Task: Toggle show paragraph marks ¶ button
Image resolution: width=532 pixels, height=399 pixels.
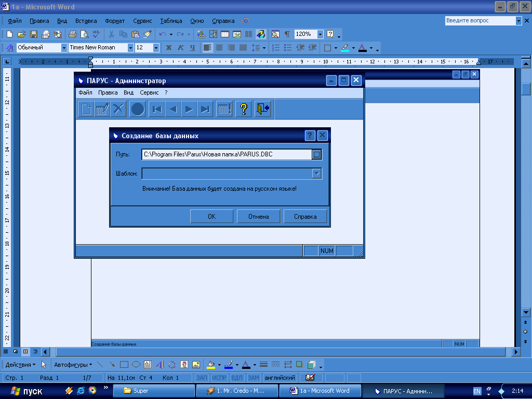Action: click(287, 34)
